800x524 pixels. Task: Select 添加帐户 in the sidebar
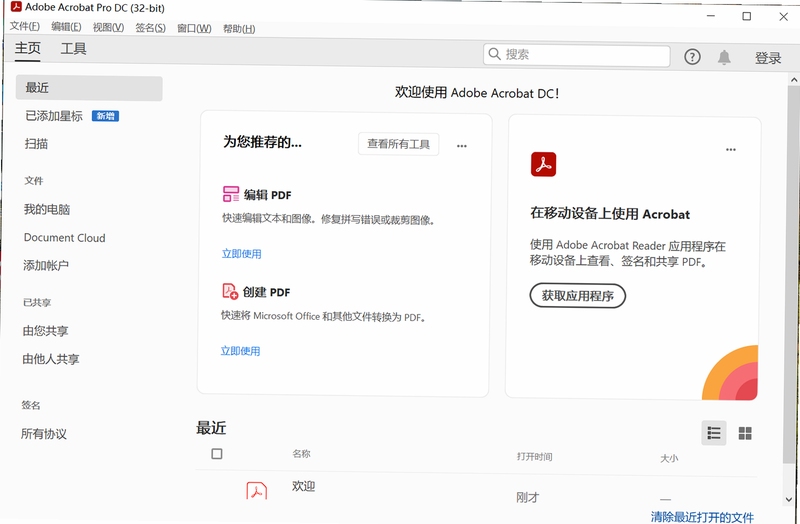[45, 265]
